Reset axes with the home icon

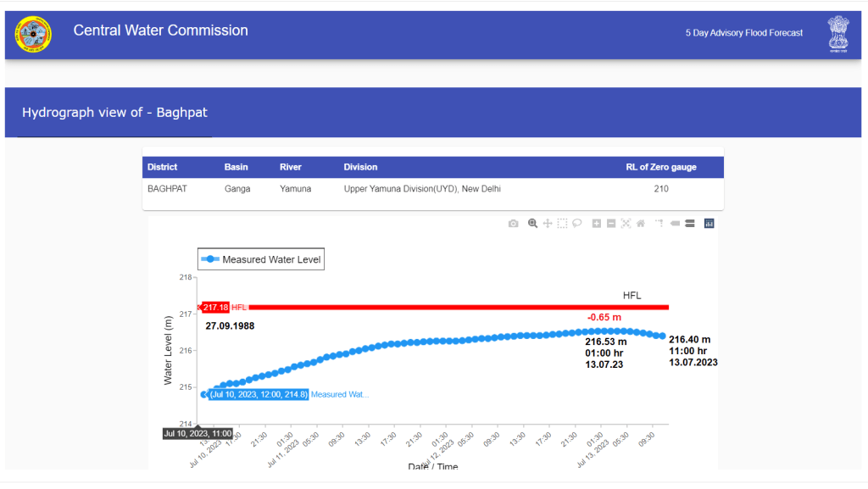(x=641, y=224)
